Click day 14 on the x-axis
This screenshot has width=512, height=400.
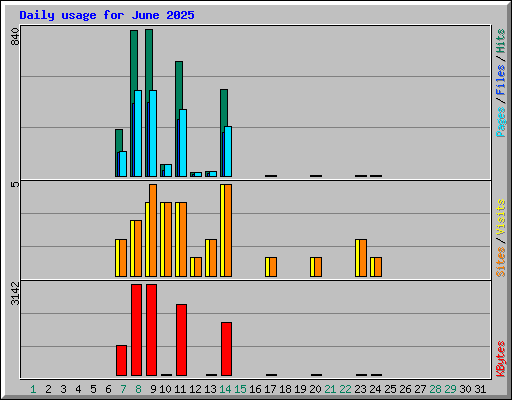click(225, 389)
